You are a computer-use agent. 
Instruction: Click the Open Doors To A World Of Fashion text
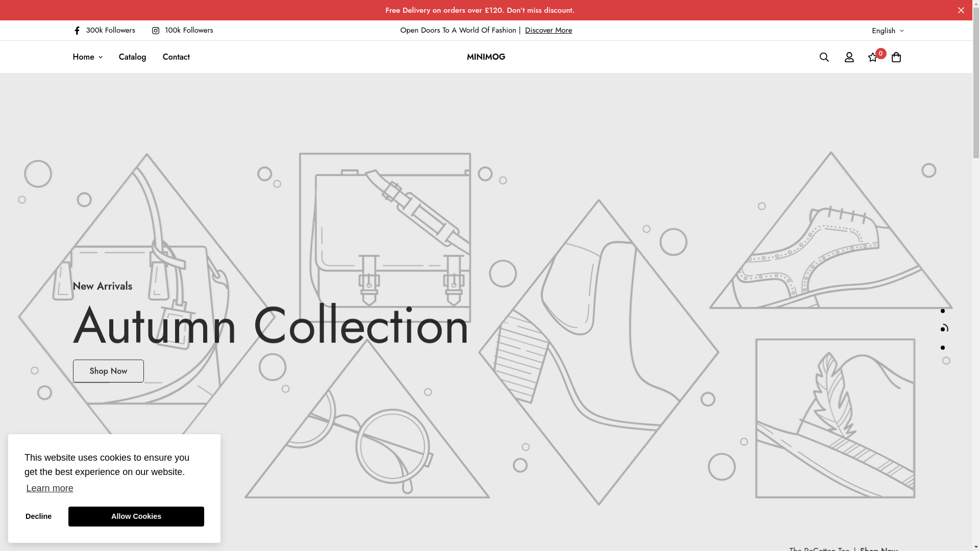click(x=458, y=30)
